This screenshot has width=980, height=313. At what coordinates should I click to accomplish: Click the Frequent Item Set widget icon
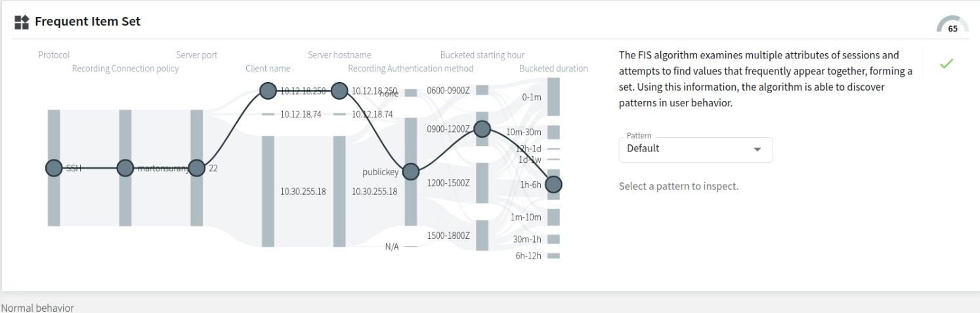tap(22, 22)
